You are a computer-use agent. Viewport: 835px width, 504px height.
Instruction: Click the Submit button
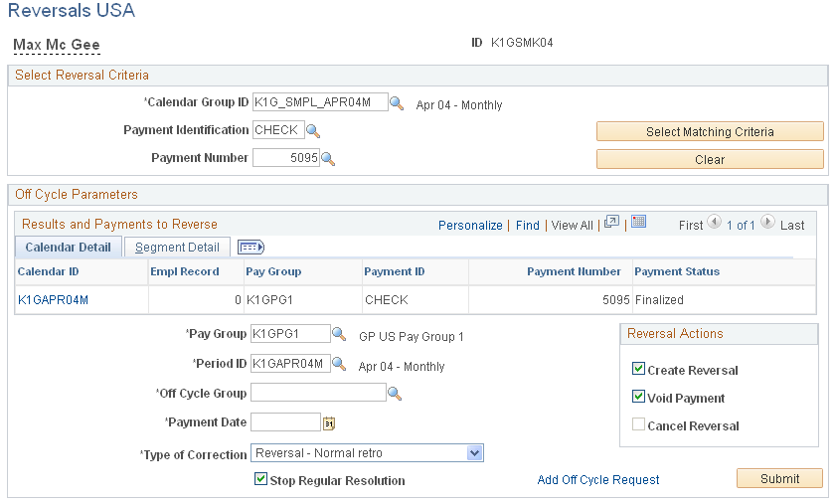(x=779, y=478)
